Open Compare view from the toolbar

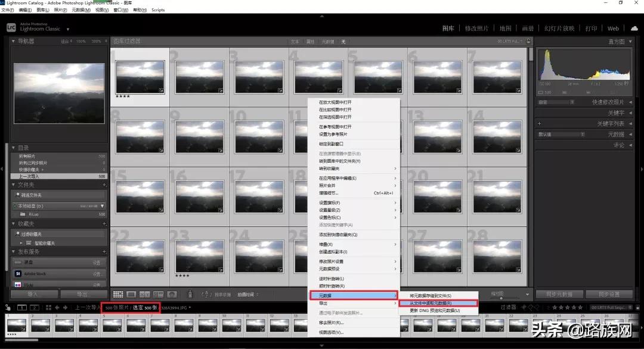pyautogui.click(x=144, y=294)
